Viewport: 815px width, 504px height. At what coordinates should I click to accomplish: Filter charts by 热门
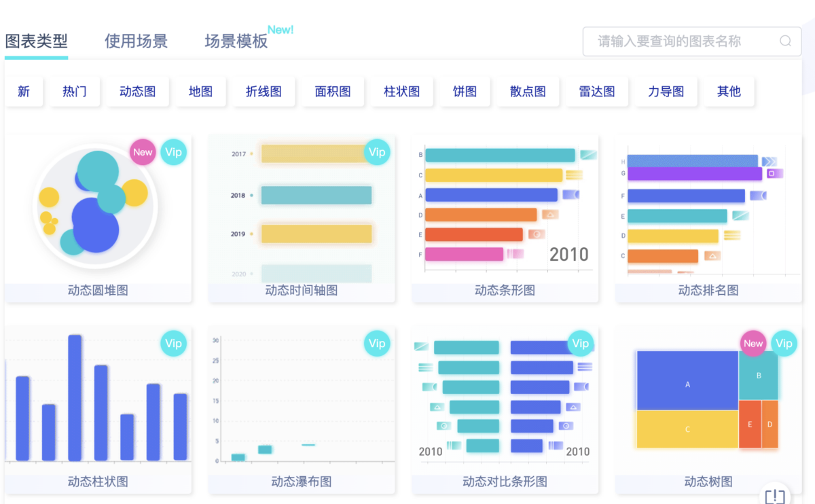[x=75, y=91]
